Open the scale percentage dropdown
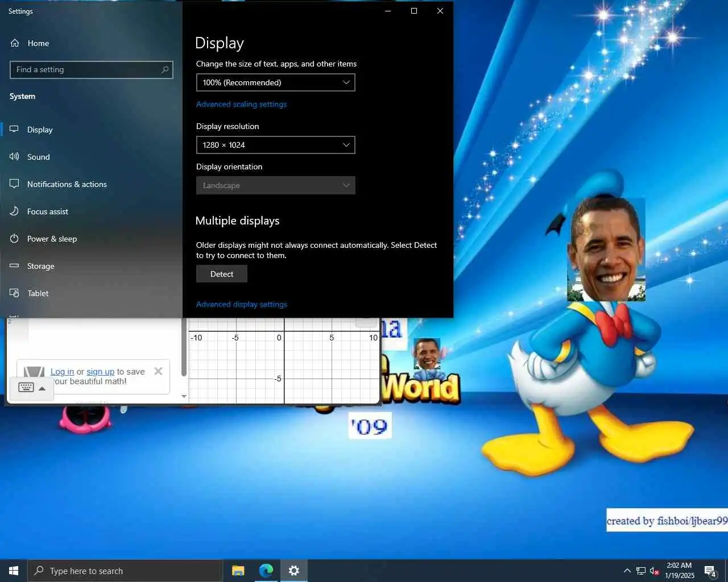This screenshot has height=582, width=728. pyautogui.click(x=275, y=82)
